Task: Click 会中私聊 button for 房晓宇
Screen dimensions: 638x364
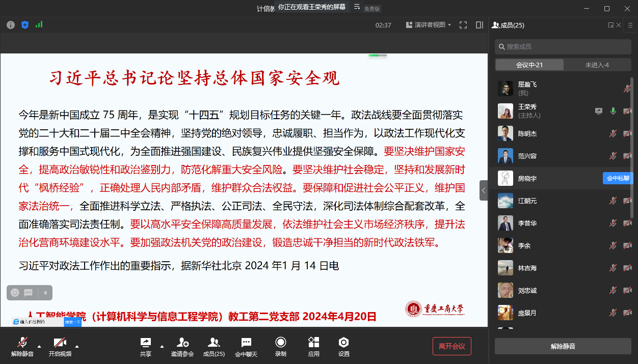Action: [x=618, y=178]
